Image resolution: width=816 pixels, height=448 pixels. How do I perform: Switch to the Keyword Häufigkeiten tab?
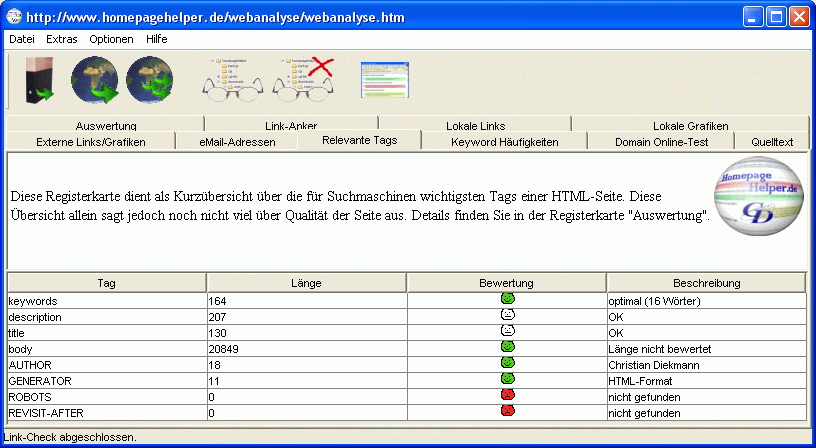(504, 142)
